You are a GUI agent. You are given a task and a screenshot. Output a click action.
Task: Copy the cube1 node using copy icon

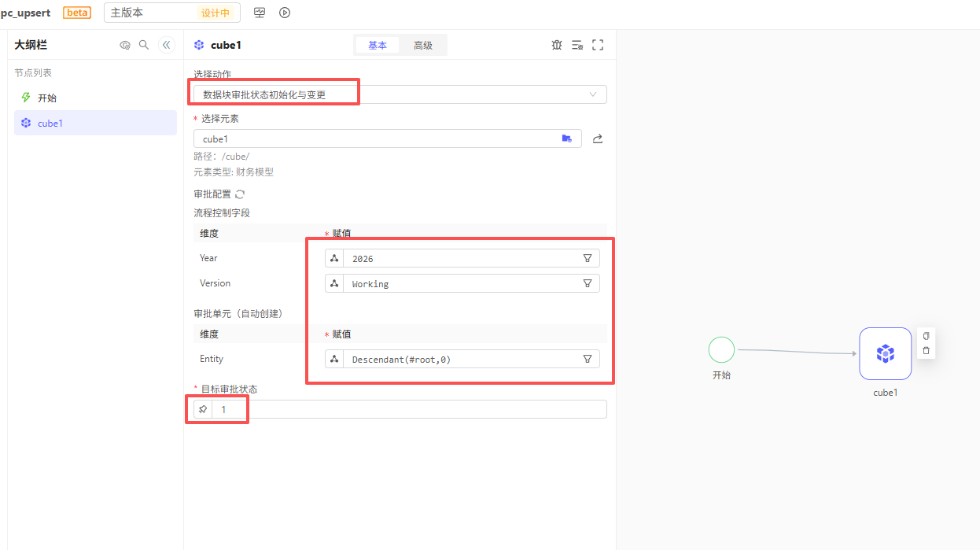pos(926,336)
